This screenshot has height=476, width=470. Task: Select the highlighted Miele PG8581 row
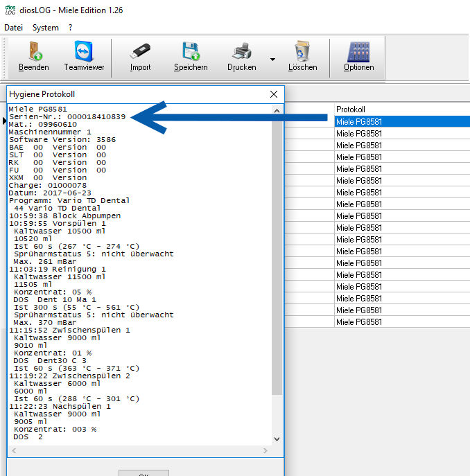click(x=401, y=122)
